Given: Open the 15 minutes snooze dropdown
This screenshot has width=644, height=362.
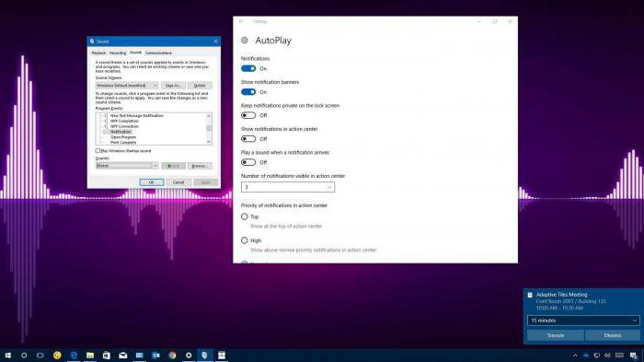Looking at the screenshot, I should pos(583,320).
